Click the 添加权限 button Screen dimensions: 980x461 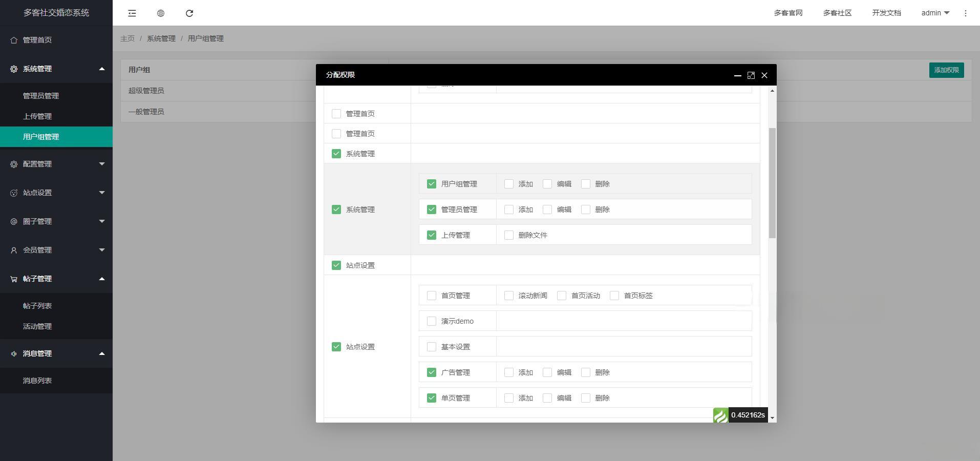pyautogui.click(x=946, y=70)
